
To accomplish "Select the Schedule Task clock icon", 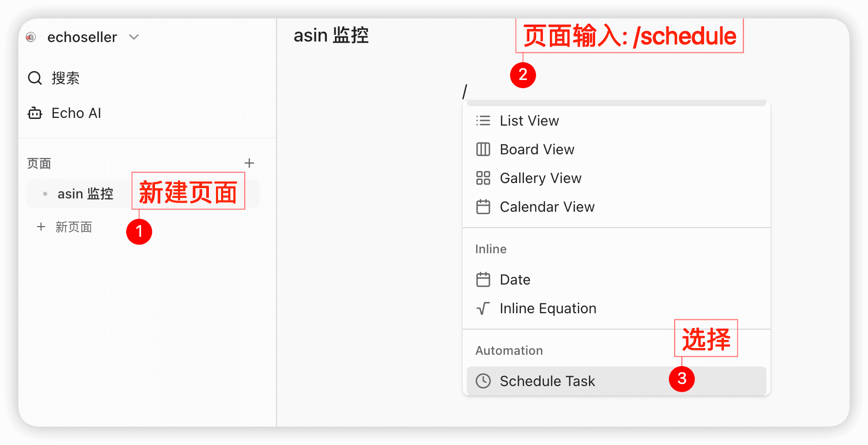I will pyautogui.click(x=483, y=381).
